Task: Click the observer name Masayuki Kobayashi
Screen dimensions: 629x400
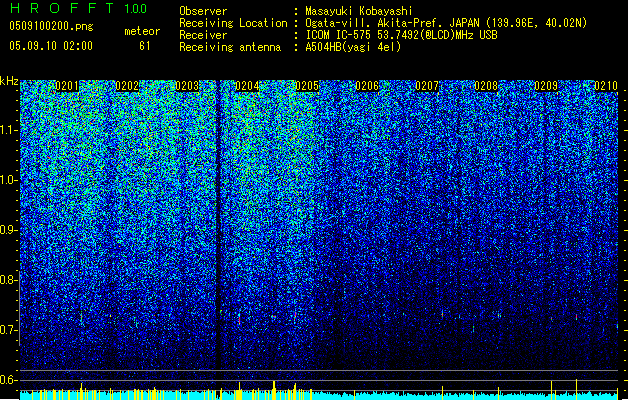Action: click(359, 11)
